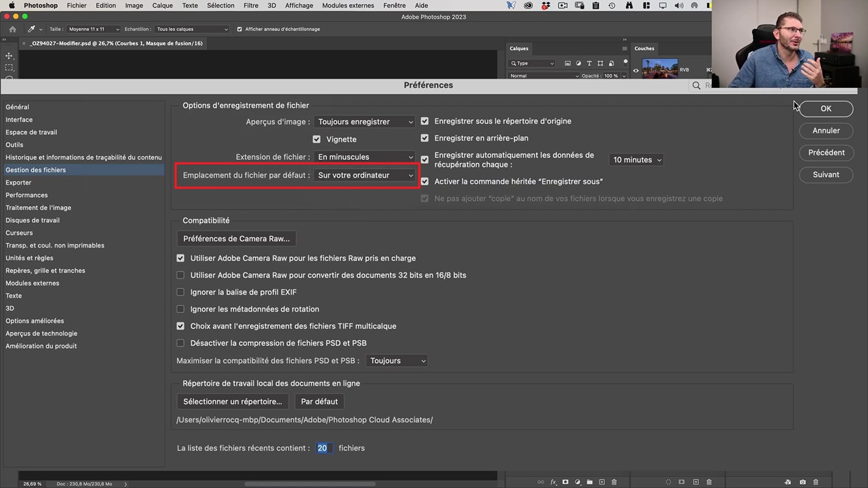
Task: Open the 10 minutes interval dropdown
Action: [636, 160]
